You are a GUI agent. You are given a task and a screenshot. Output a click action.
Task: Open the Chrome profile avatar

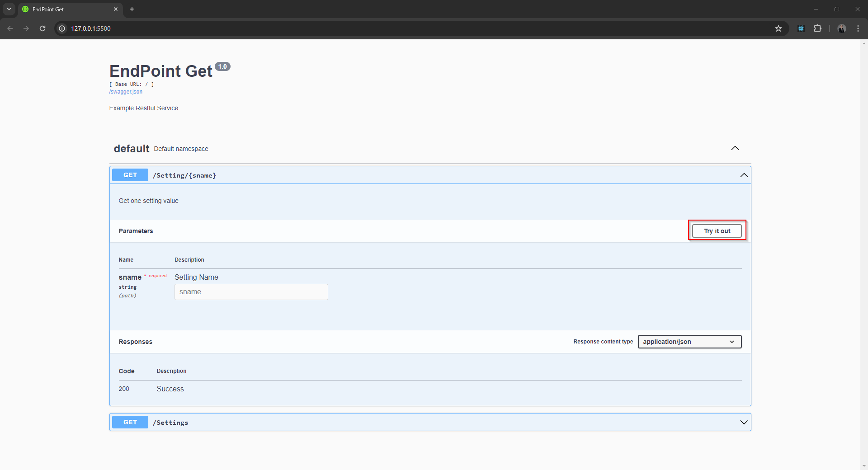click(x=841, y=28)
